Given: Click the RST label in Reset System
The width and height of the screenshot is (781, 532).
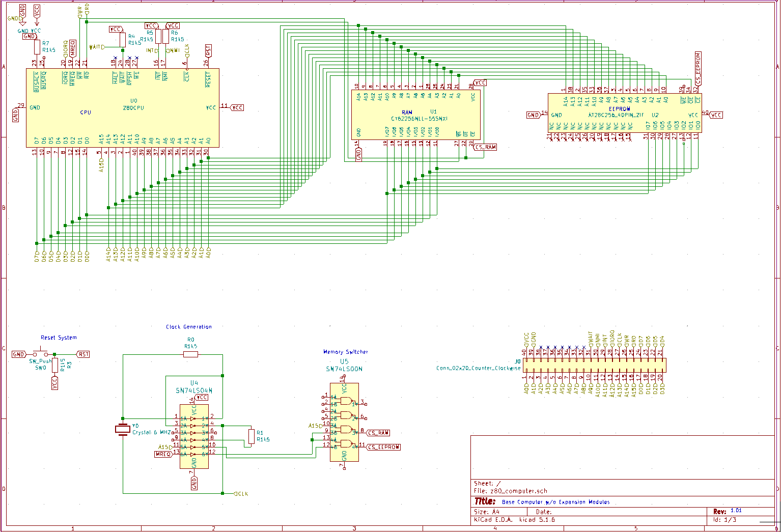Looking at the screenshot, I should click(83, 354).
